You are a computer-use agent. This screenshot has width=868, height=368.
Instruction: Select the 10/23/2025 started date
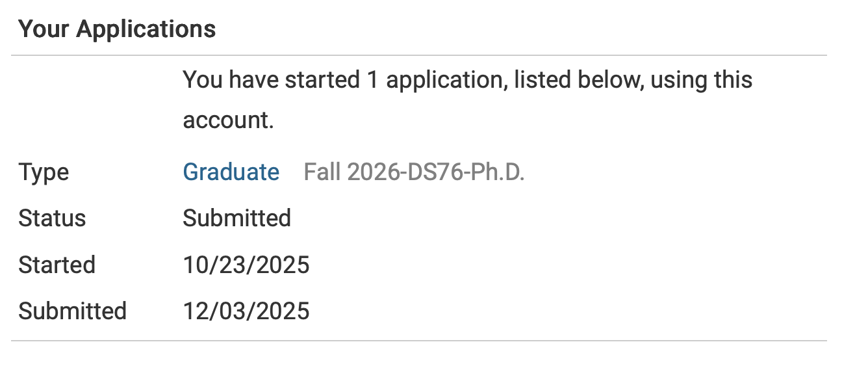(x=246, y=265)
